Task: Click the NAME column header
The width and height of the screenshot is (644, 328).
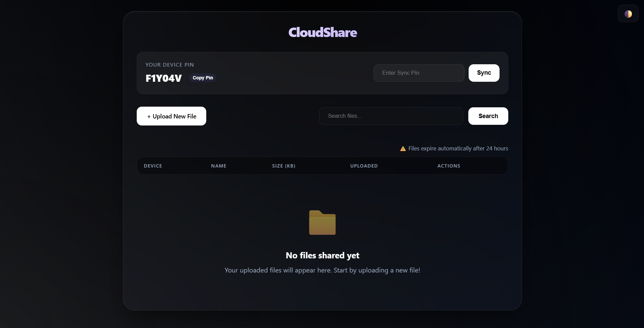Action: click(x=219, y=166)
